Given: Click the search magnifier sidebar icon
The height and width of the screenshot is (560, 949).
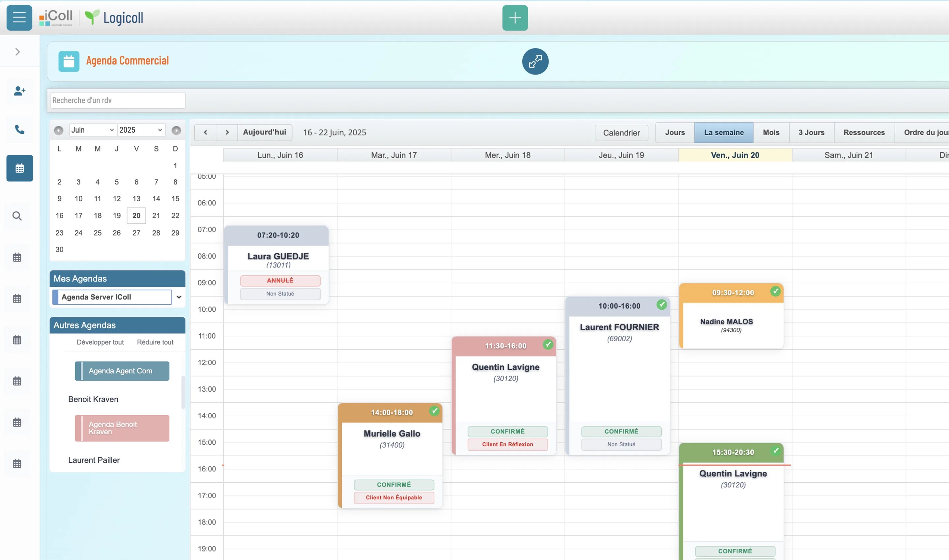Looking at the screenshot, I should pos(17,216).
